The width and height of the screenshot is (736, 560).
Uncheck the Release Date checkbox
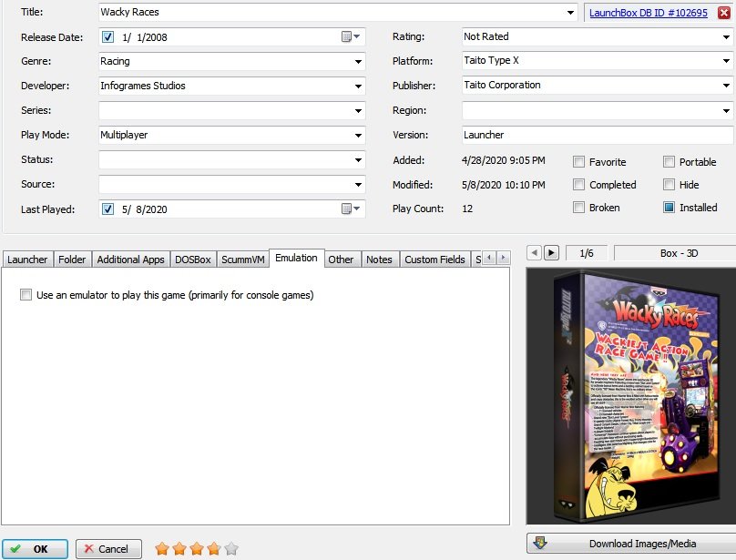coord(108,37)
